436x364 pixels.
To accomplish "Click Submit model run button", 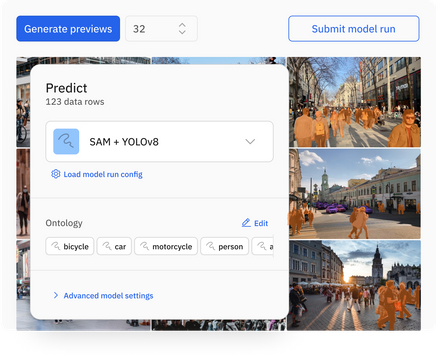I will tap(354, 29).
